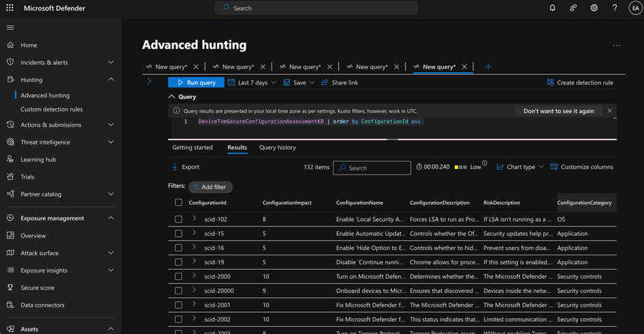Click the Secure score trophy icon
This screenshot has width=644, height=334.
click(10, 287)
